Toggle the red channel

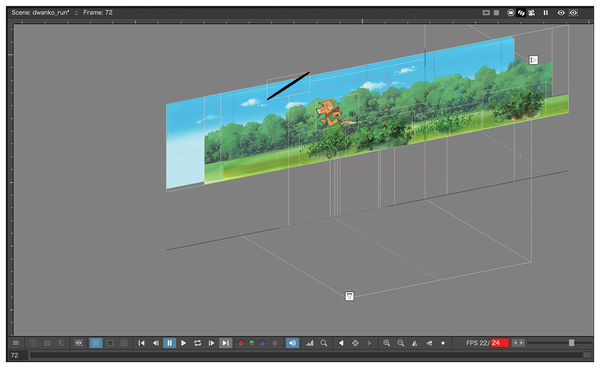241,343
